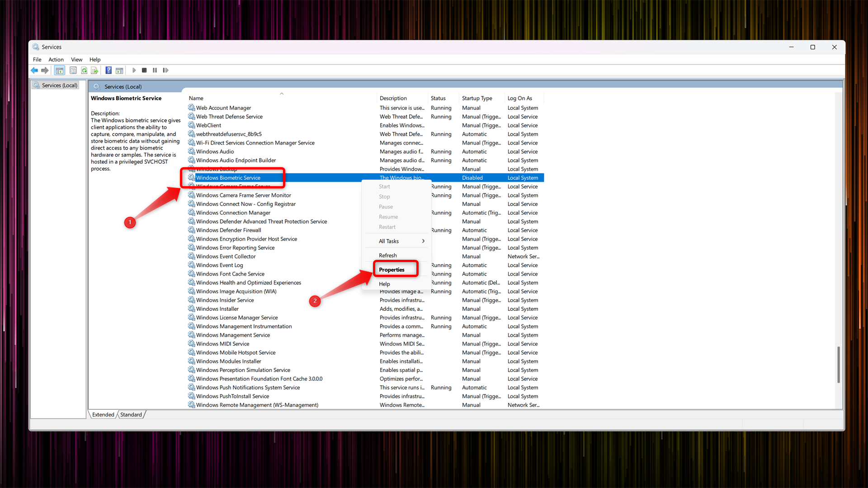Screen dimensions: 868x488
Task: Select gear icon beside WebClient
Action: [192, 125]
